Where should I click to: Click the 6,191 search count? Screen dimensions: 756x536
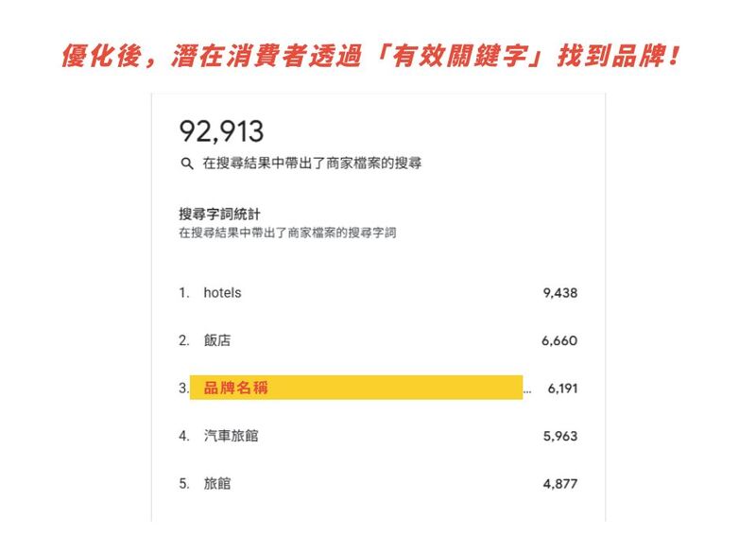(562, 389)
